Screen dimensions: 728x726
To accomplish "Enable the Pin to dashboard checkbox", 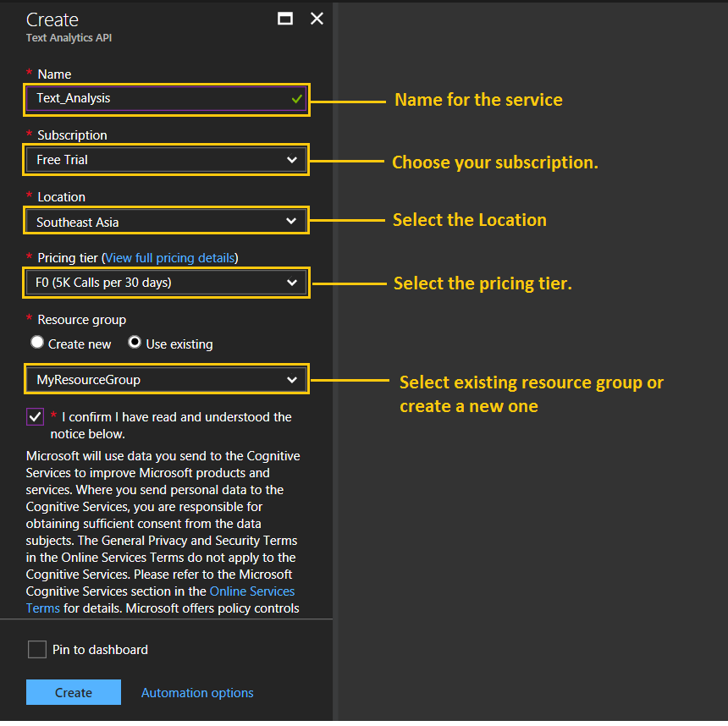I will (x=36, y=649).
